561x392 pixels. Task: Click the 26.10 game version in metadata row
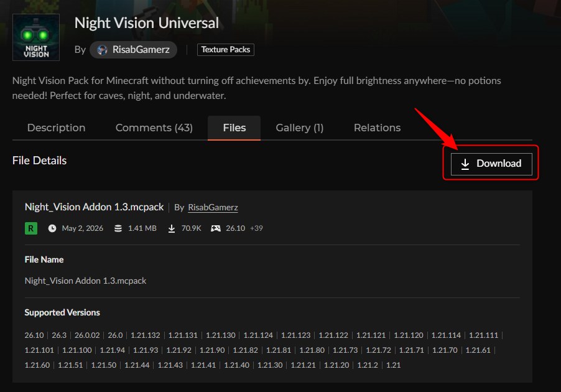click(236, 228)
